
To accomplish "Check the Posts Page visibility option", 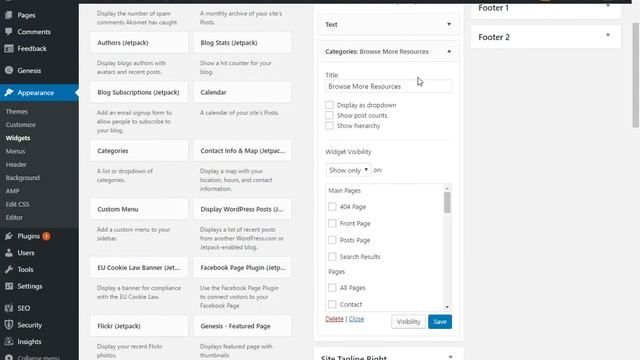I will (x=332, y=240).
